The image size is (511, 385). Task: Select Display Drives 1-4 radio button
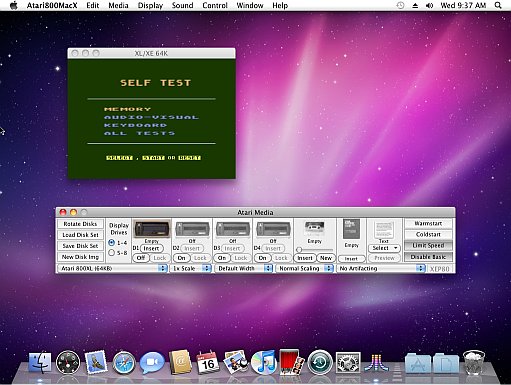pos(112,243)
